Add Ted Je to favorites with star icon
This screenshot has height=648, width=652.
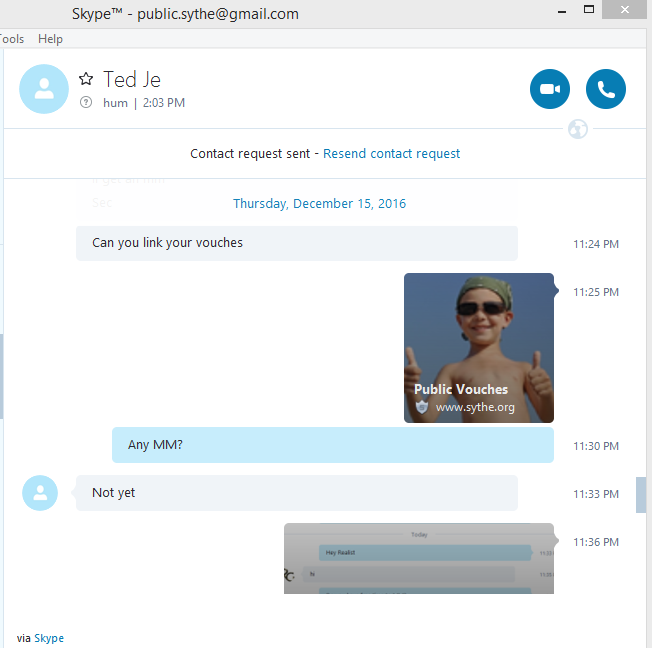coord(86,79)
